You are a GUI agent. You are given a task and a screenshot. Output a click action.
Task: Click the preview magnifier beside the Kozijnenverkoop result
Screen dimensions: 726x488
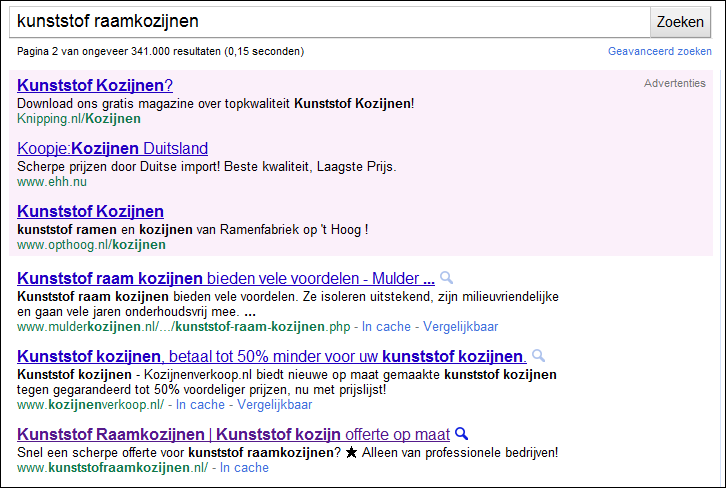[538, 356]
